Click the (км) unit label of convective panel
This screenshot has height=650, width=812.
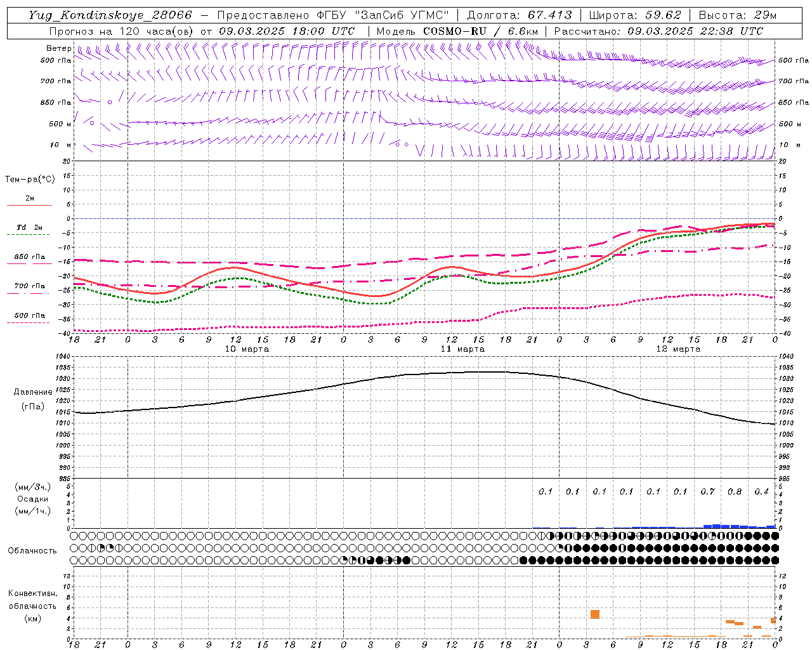(33, 618)
